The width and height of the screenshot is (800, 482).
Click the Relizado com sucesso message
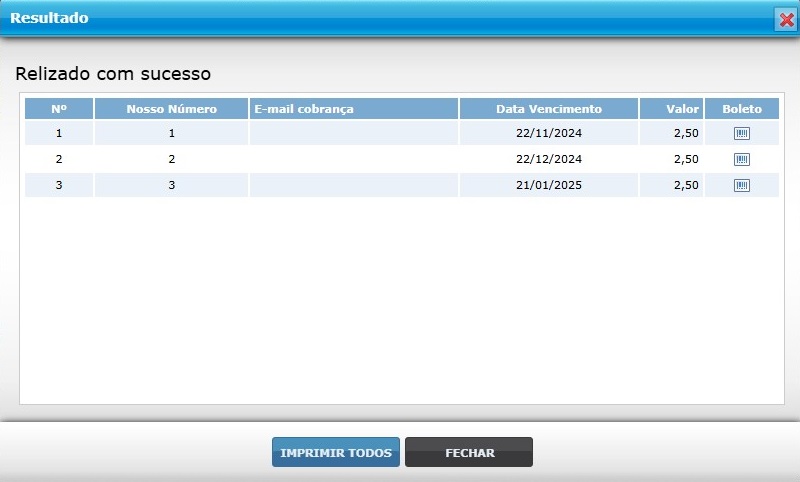coord(113,73)
